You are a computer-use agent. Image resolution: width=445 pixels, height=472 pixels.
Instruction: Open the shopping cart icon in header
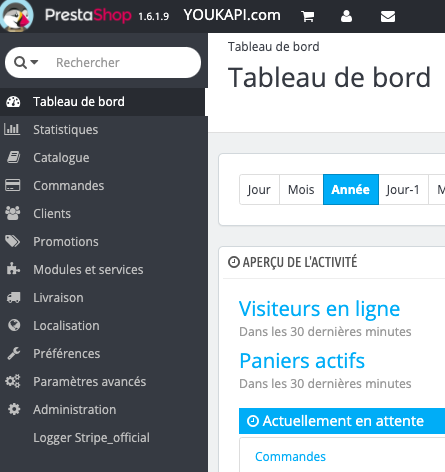click(307, 16)
